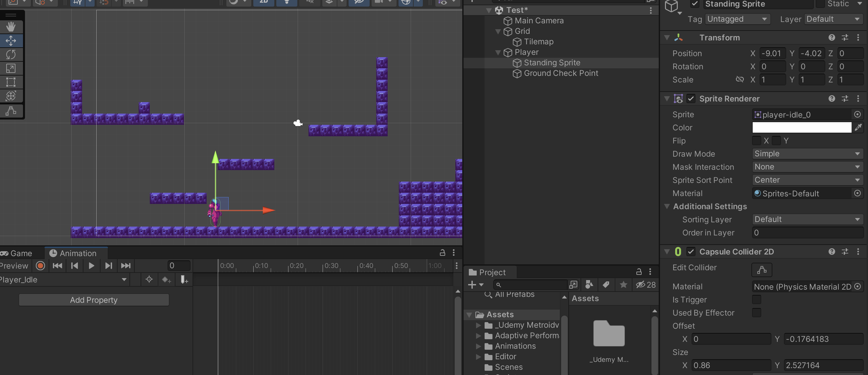
Task: Click the color eyedropper icon
Action: pos(858,127)
